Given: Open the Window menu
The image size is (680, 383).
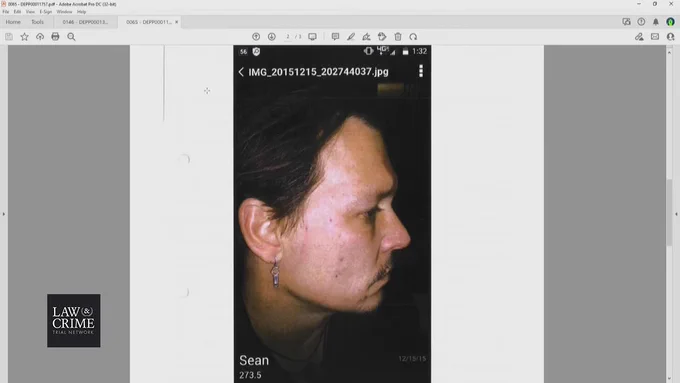Looking at the screenshot, I should (64, 12).
